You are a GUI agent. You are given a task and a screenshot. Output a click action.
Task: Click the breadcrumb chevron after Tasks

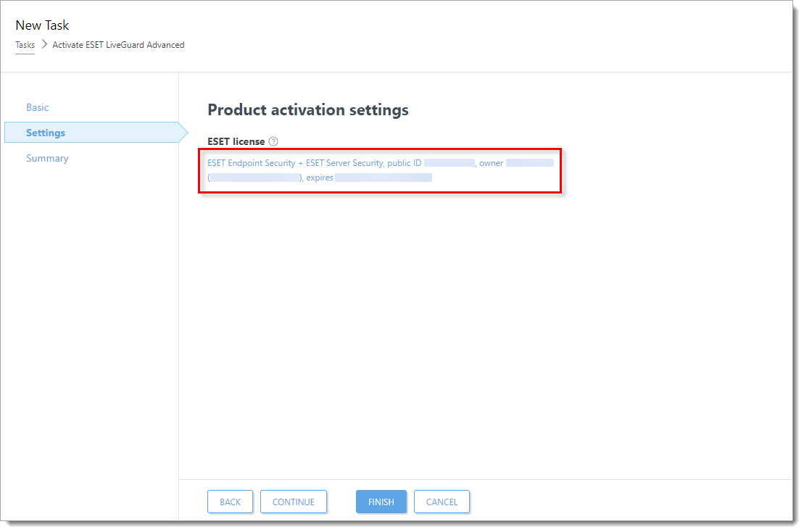(43, 45)
